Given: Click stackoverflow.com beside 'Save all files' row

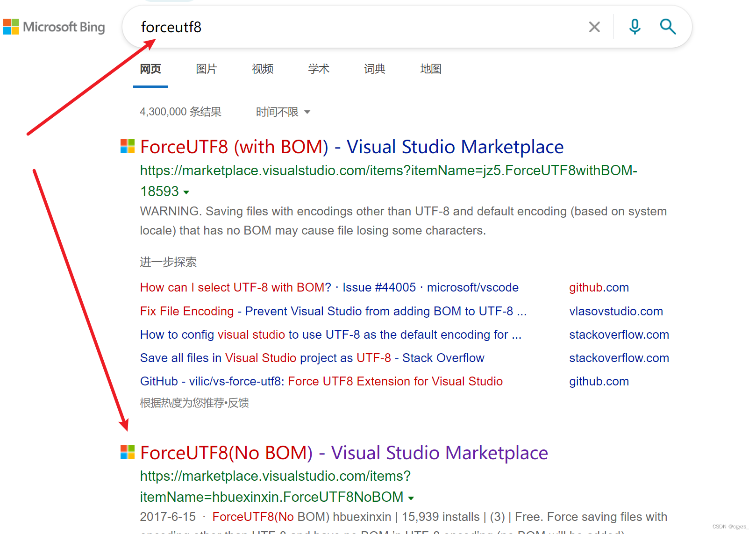Looking at the screenshot, I should coord(619,358).
